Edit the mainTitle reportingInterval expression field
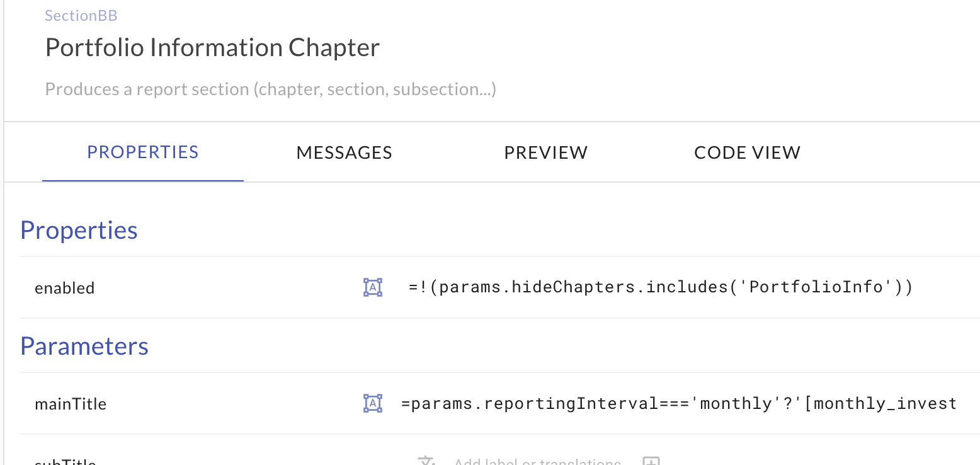Screen dimensions: 980x465 (x=678, y=403)
